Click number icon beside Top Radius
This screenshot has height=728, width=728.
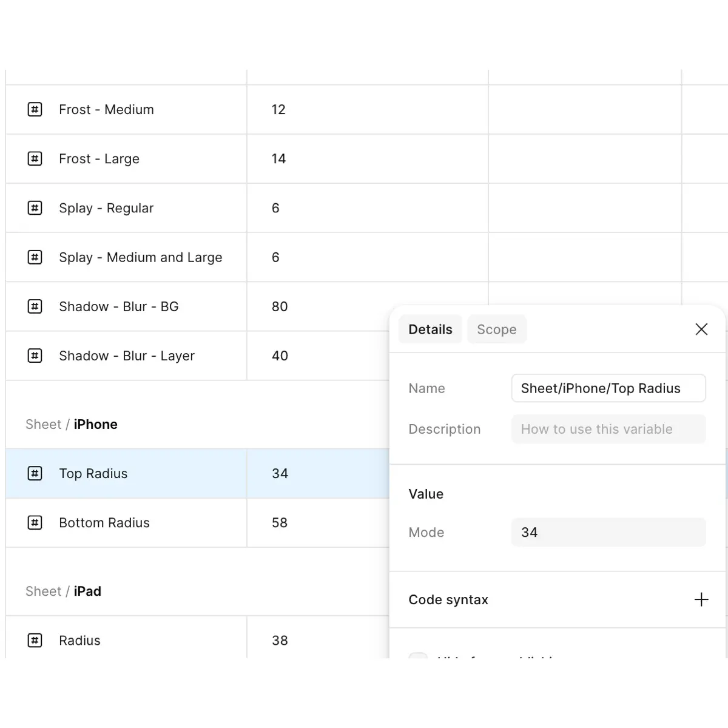tap(35, 473)
